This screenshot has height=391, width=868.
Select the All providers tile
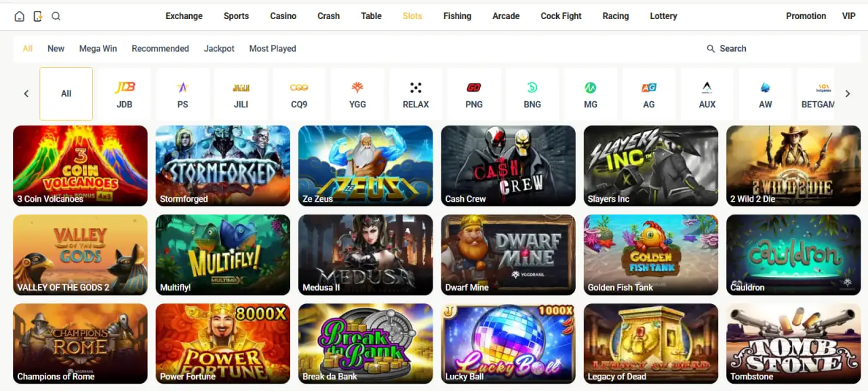[66, 94]
